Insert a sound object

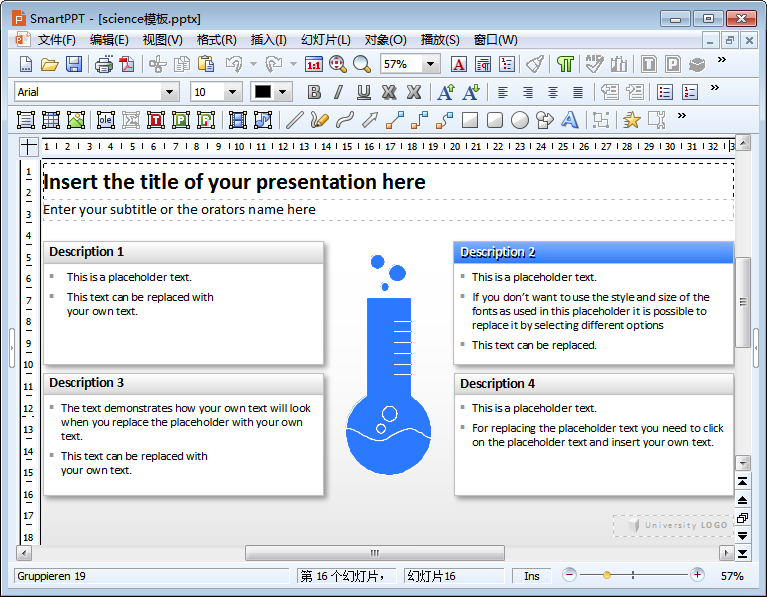[263, 120]
